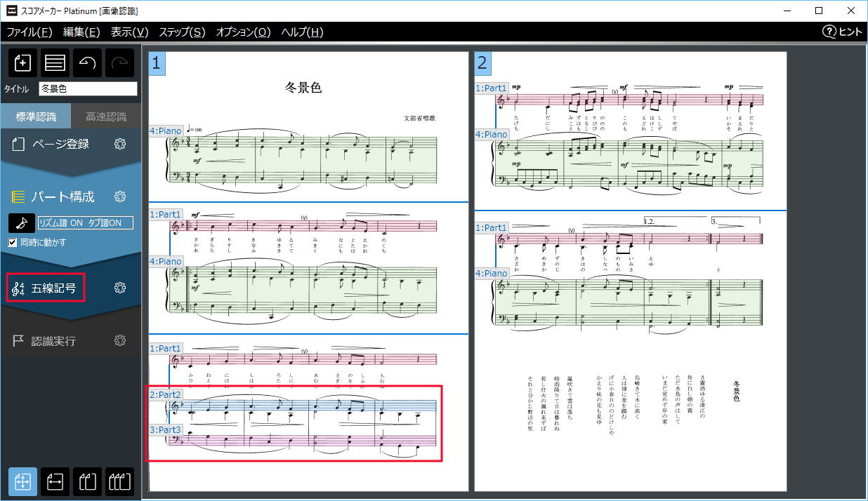Click the タイトル field containing 冬景色
Viewport: 868px width, 501px height.
click(x=88, y=89)
